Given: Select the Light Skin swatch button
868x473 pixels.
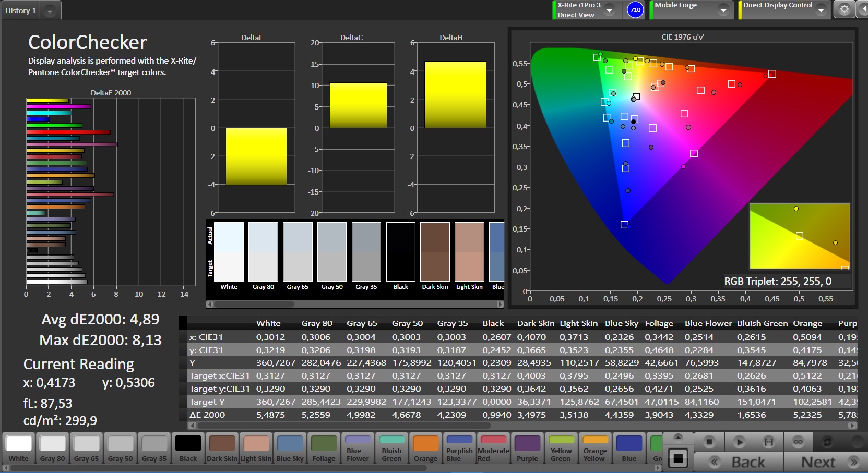Looking at the screenshot, I should pyautogui.click(x=256, y=448).
